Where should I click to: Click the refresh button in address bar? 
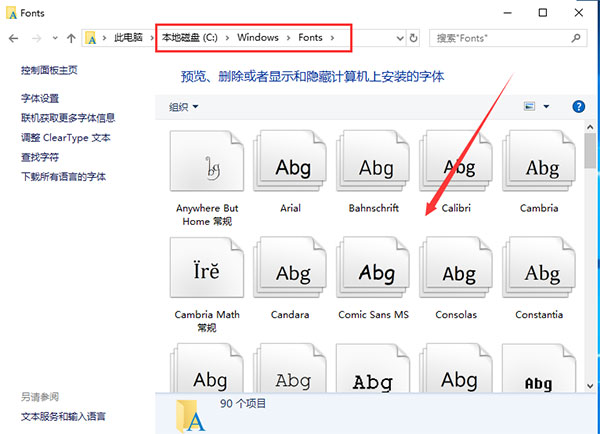click(413, 38)
